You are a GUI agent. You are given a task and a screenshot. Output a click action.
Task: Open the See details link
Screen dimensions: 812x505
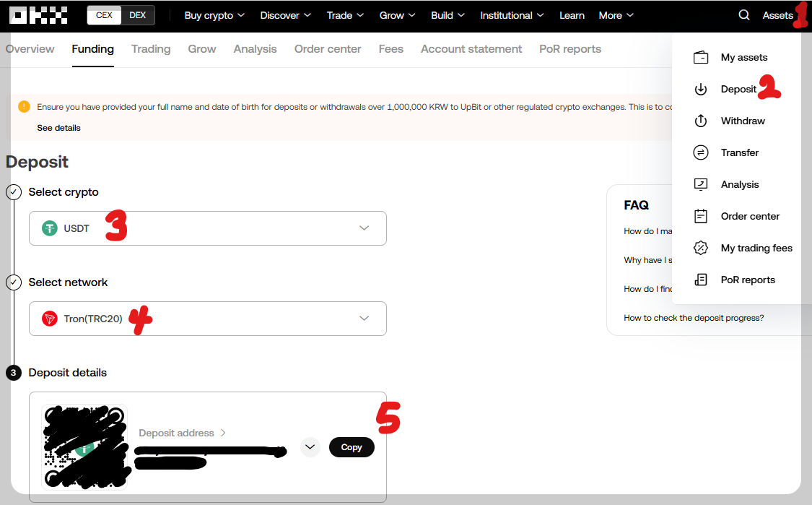58,128
